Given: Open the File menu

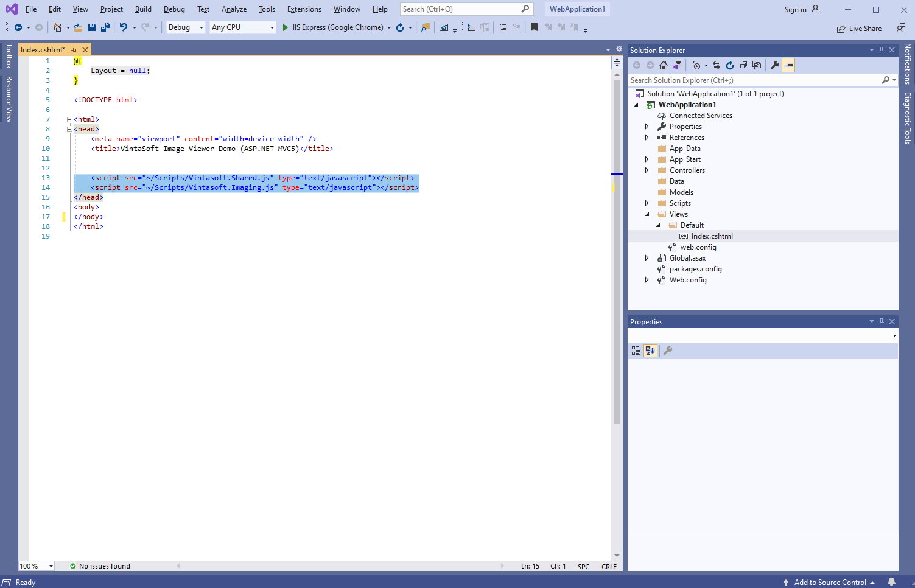Looking at the screenshot, I should [x=31, y=9].
